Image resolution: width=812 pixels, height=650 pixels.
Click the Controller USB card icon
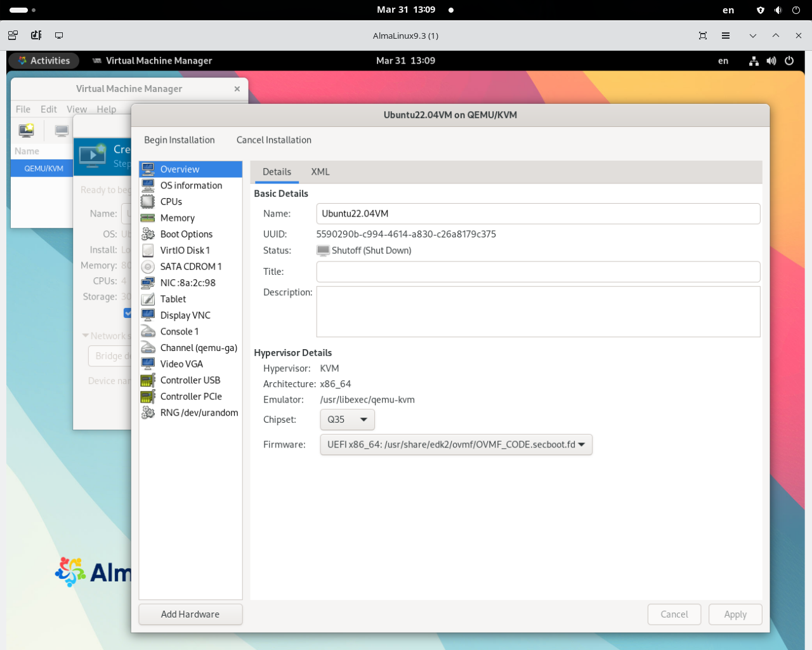pyautogui.click(x=148, y=380)
